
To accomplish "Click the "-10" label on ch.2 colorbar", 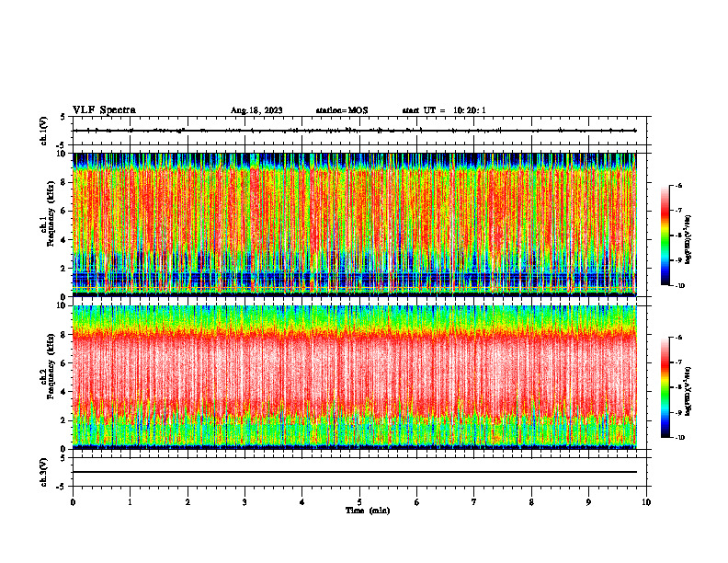I will [679, 437].
